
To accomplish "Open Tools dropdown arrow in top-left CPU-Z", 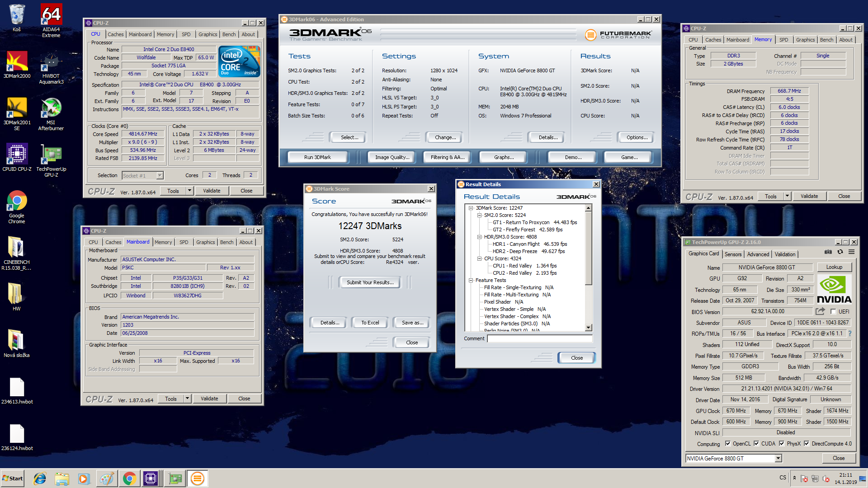I will point(190,191).
